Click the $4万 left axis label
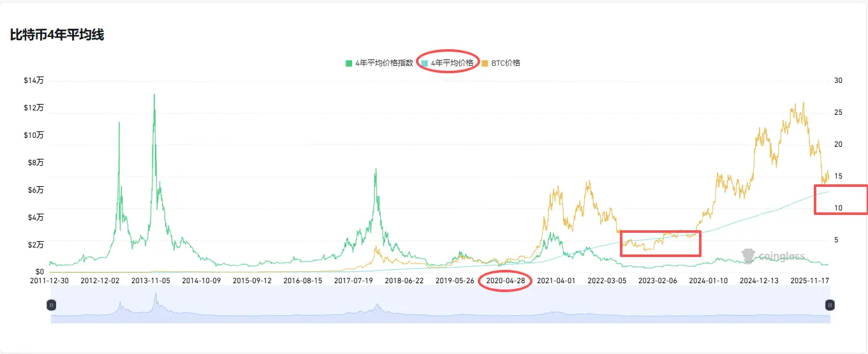The image size is (868, 354). click(x=35, y=218)
